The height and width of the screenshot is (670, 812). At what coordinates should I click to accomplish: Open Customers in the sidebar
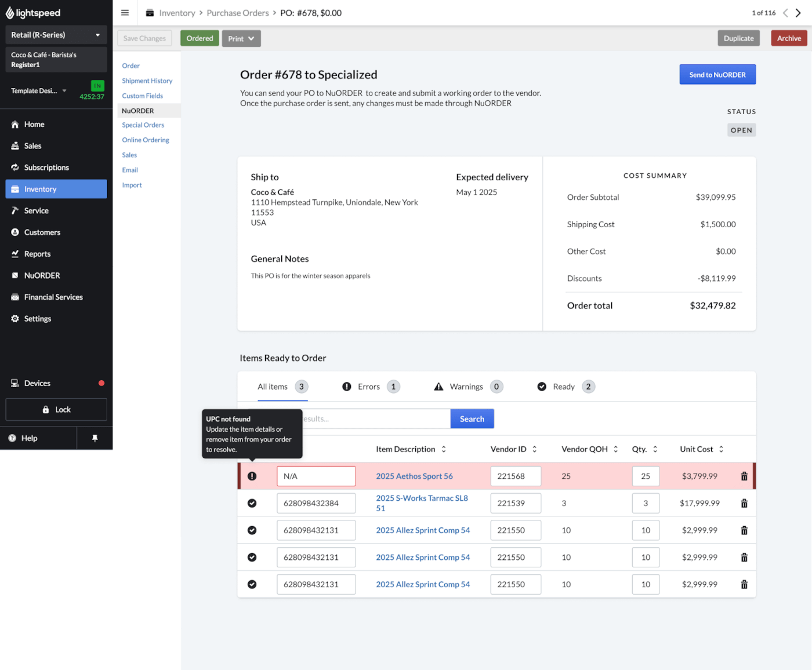pos(56,232)
